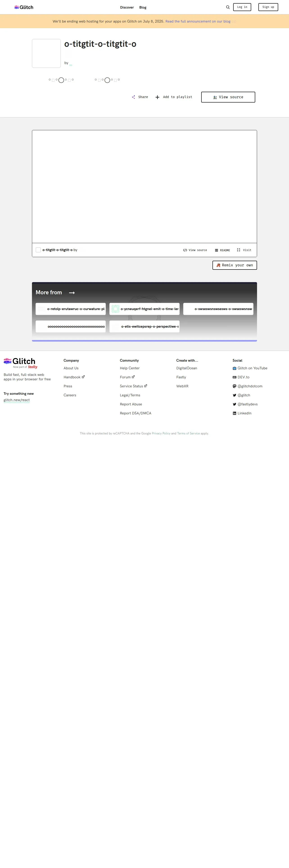
Task: Click the Glitch footer logo
Action: pyautogui.click(x=19, y=361)
